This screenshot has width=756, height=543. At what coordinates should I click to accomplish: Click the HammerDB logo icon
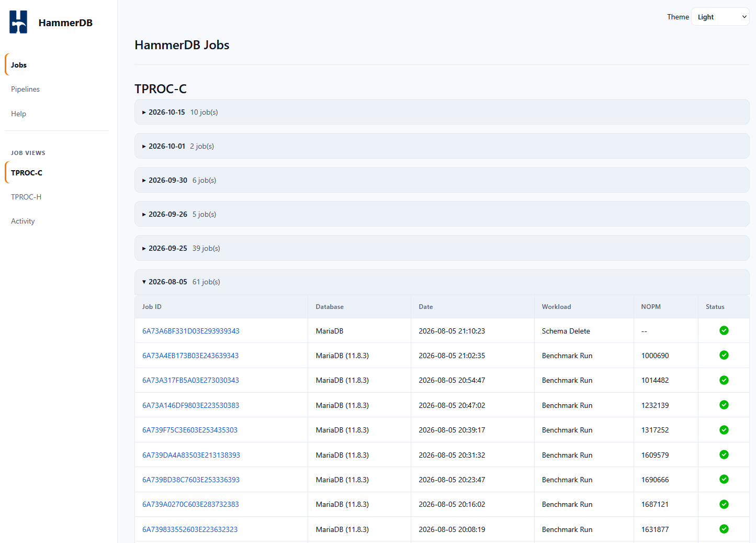pyautogui.click(x=18, y=22)
